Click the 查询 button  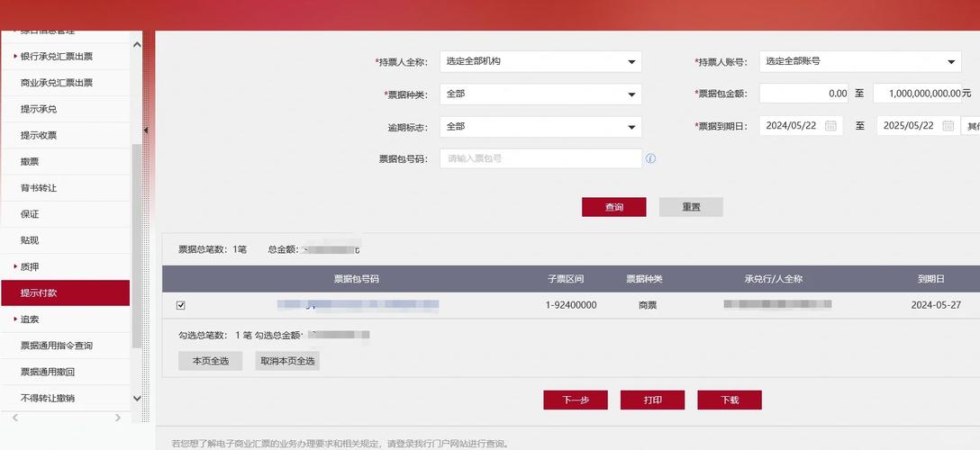click(613, 207)
